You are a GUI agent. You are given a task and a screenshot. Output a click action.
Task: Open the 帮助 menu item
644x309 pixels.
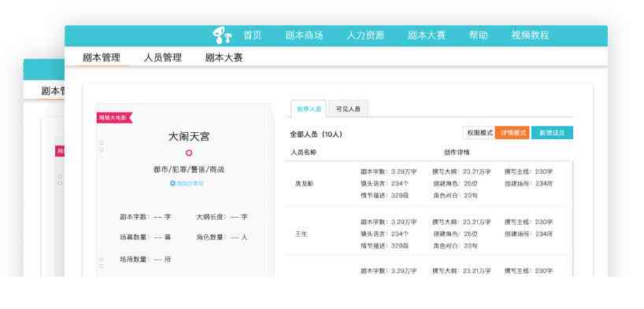pyautogui.click(x=479, y=35)
